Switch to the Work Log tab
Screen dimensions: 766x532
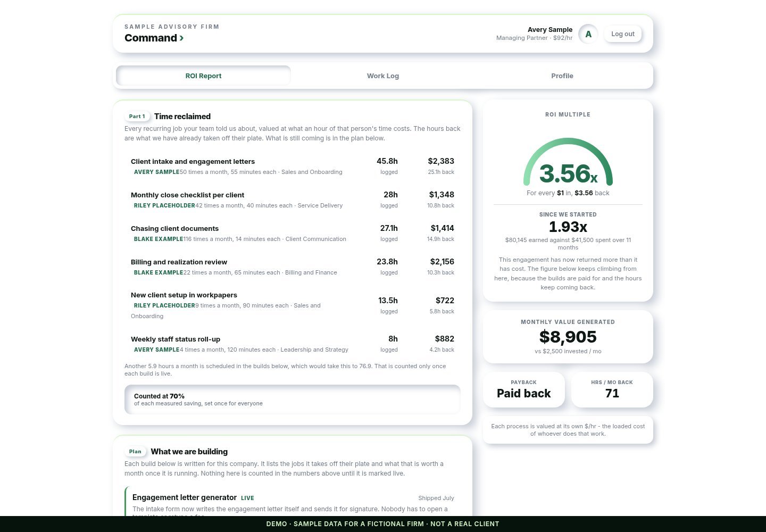pos(383,76)
